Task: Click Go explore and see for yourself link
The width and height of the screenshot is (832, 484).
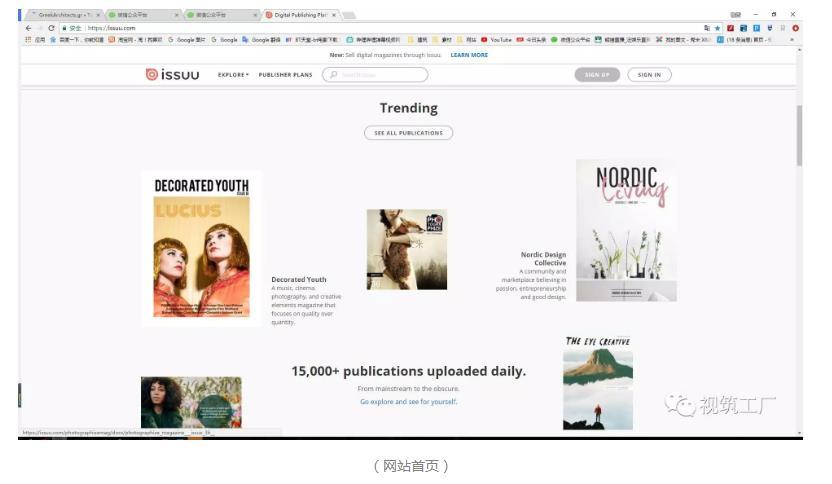Action: pos(409,402)
